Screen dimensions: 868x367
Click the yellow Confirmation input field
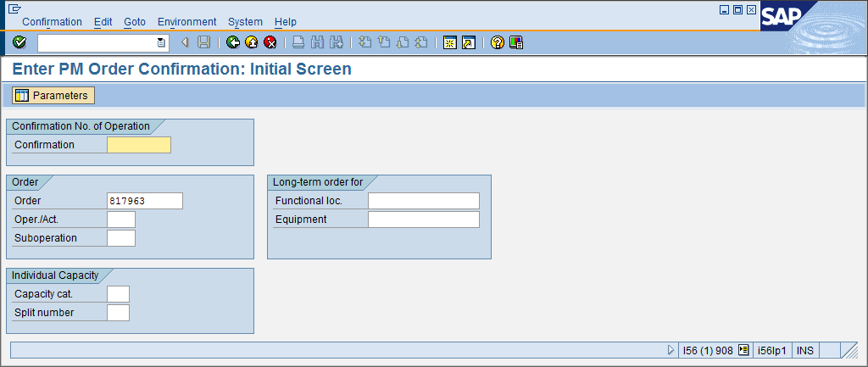point(139,144)
